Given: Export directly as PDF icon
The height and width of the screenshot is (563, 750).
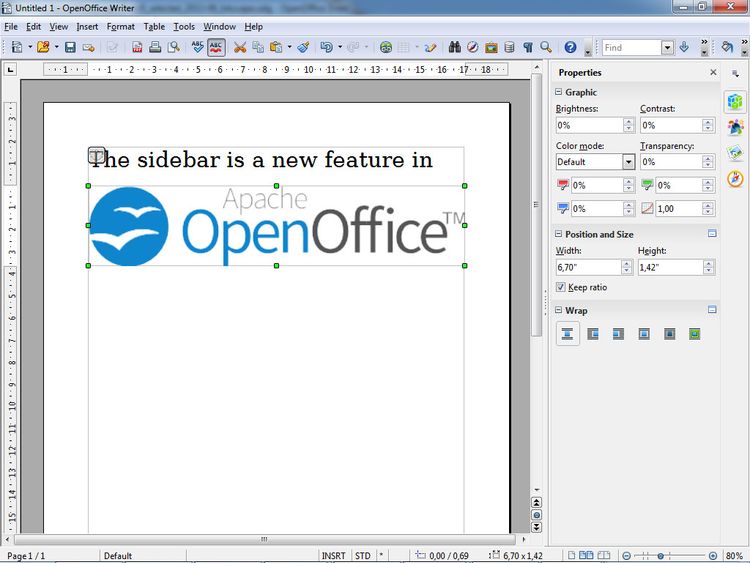Looking at the screenshot, I should [x=137, y=47].
